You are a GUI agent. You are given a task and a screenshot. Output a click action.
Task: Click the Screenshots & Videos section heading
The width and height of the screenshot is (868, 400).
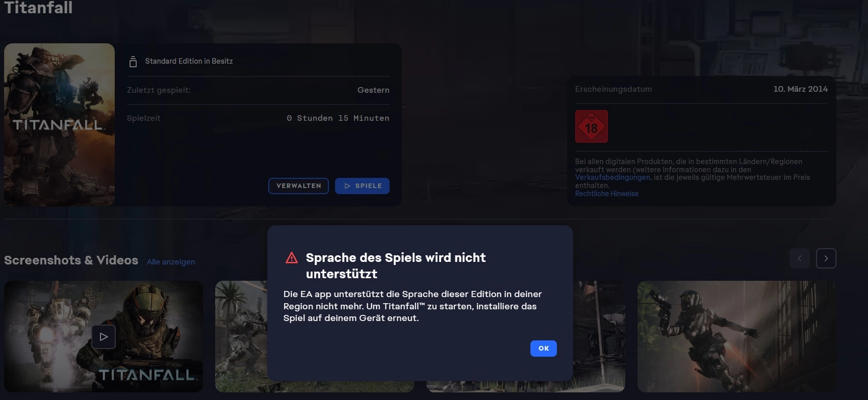pos(71,260)
